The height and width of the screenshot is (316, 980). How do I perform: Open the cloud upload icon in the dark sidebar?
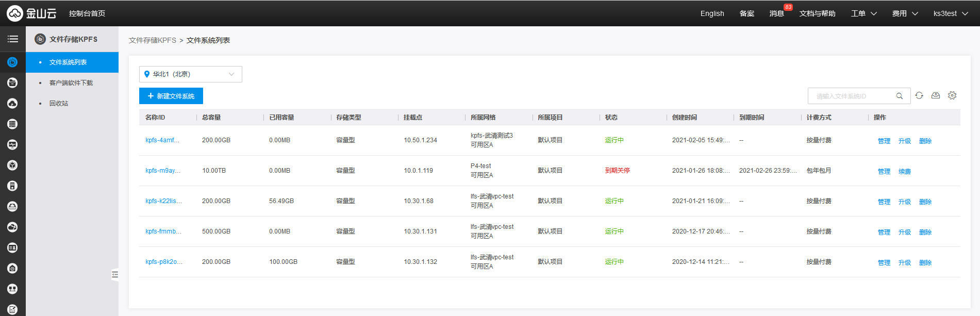13,104
